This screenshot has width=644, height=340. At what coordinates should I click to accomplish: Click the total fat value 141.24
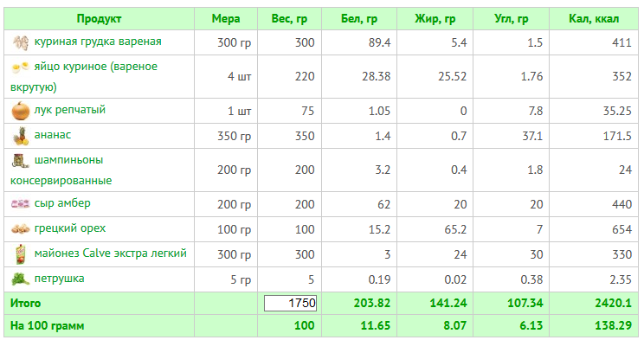448,304
